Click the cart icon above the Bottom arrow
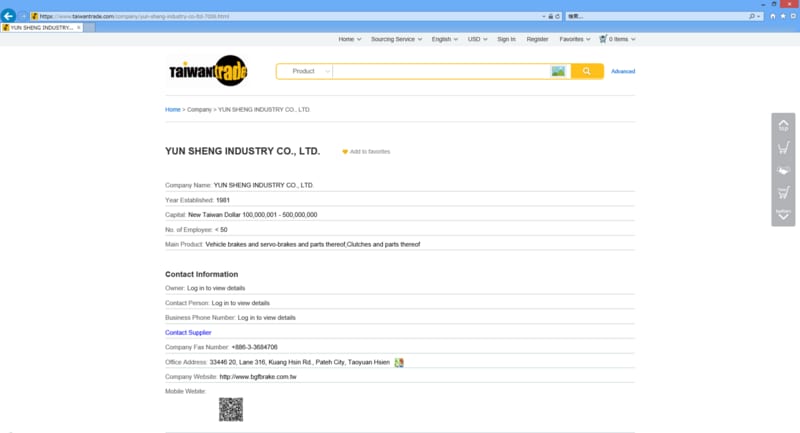 (783, 192)
